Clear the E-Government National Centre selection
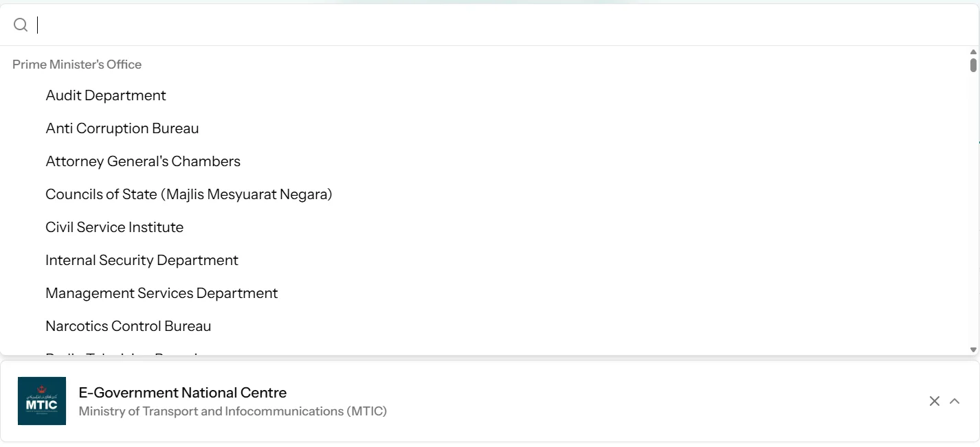This screenshot has width=980, height=447. (x=934, y=401)
